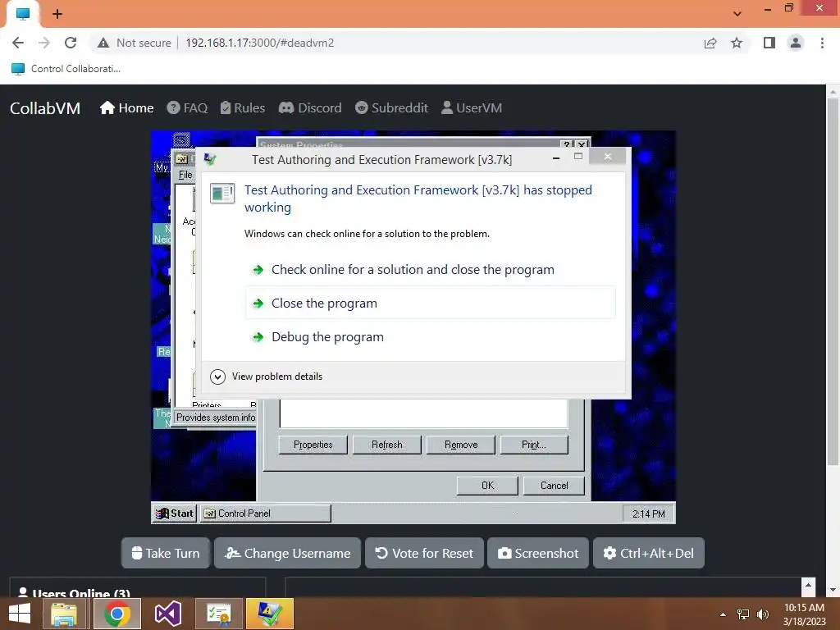
Task: Open the Chrome profile avatar
Action: (796, 43)
